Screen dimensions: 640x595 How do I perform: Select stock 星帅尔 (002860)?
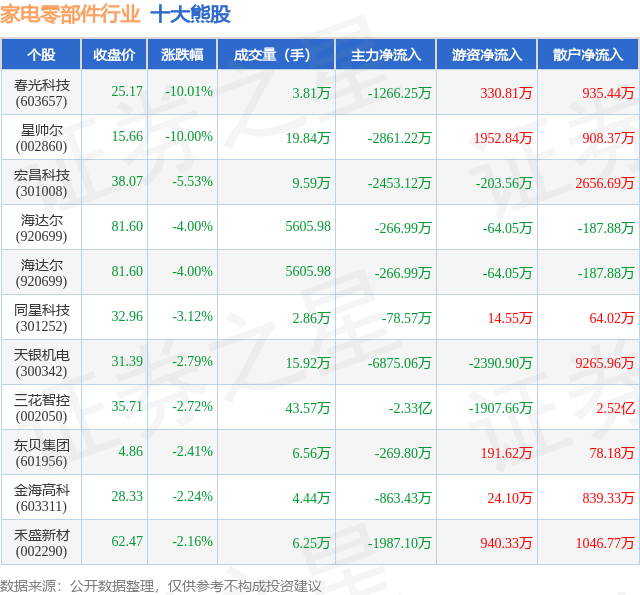click(41, 138)
